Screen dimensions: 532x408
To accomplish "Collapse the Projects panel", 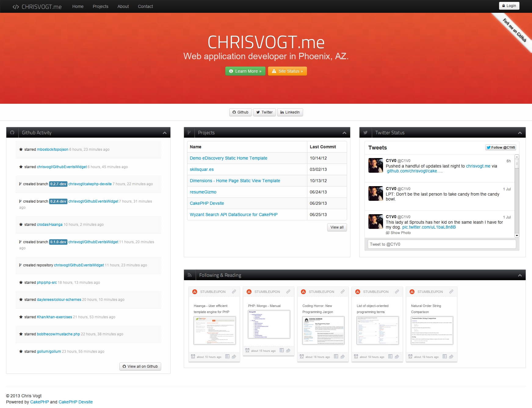I will (x=344, y=133).
